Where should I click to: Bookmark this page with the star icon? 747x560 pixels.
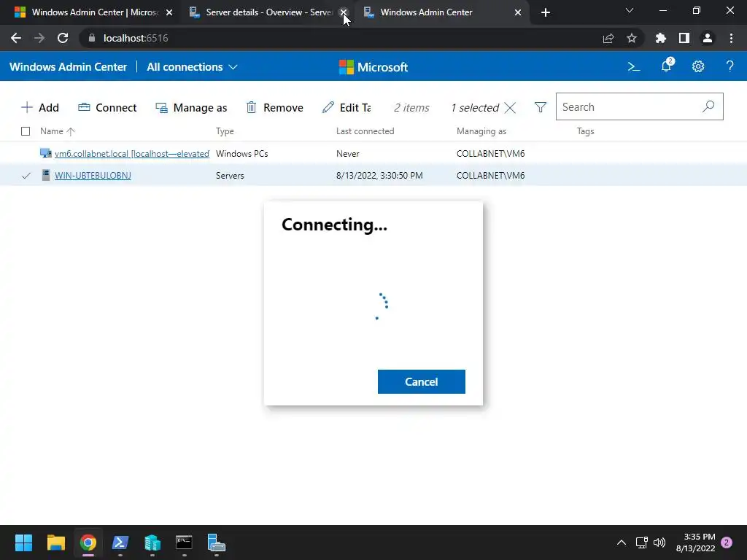click(x=632, y=38)
